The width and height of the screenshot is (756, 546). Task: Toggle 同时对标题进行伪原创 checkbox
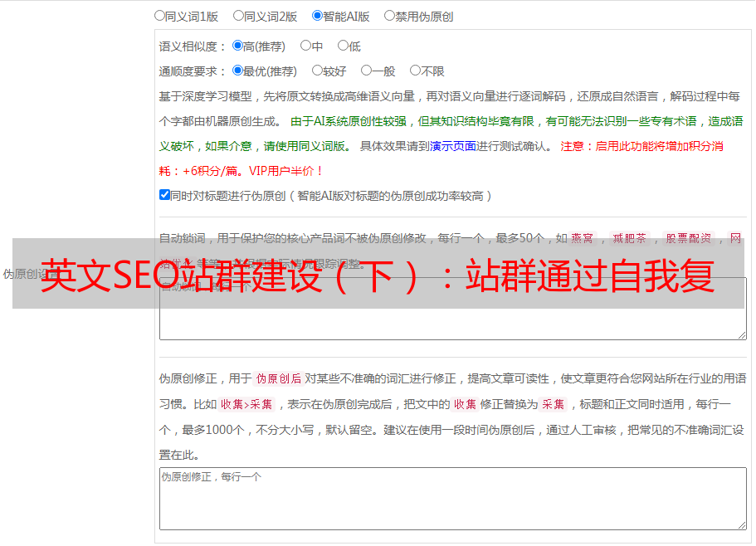[164, 195]
